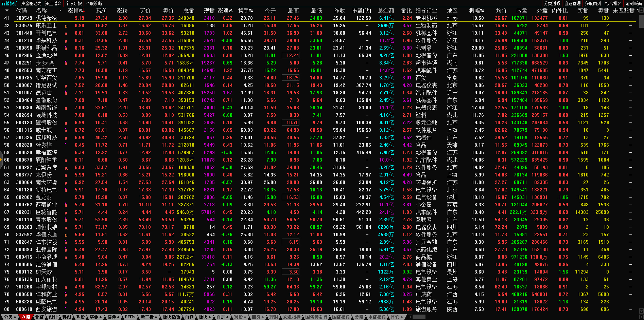Click the scroll-left arrow beside bottom tabs
The image size is (644, 320).
coord(410,317)
